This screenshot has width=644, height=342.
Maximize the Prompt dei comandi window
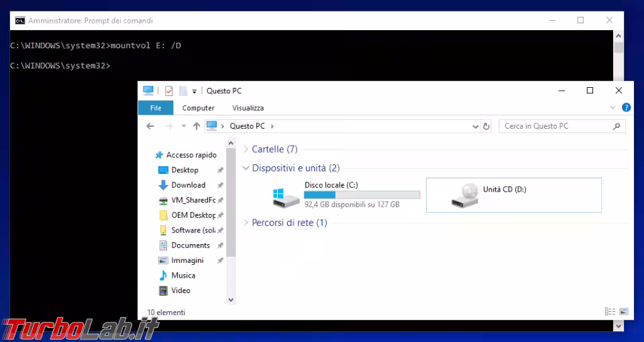pyautogui.click(x=580, y=20)
